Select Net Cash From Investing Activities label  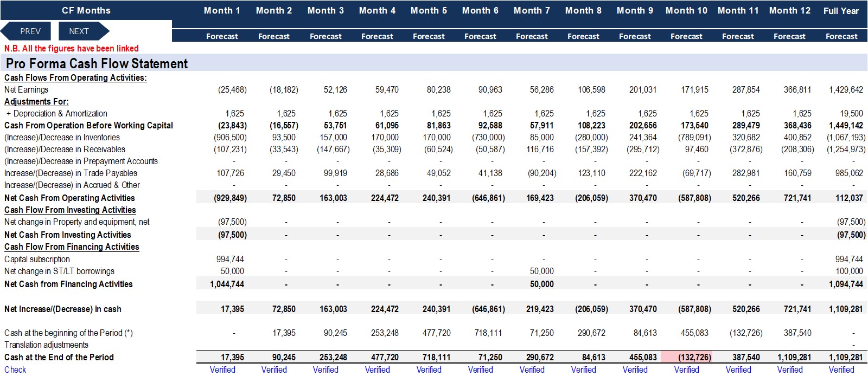point(67,235)
